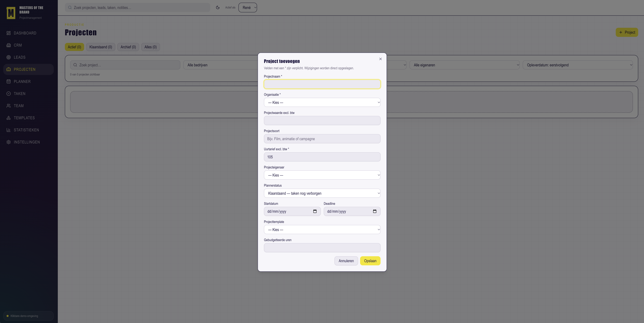644x323 pixels.
Task: Open the Planner calendar icon
Action: pyautogui.click(x=8, y=82)
